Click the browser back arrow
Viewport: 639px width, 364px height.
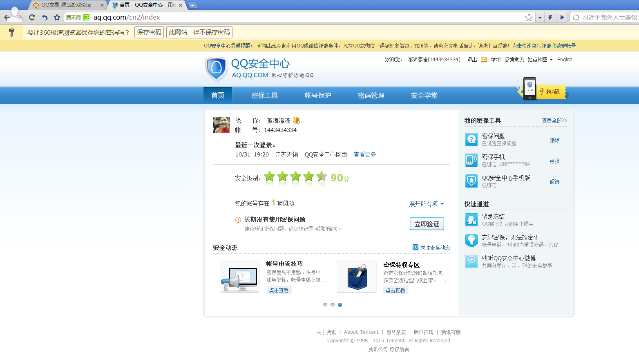(x=7, y=18)
